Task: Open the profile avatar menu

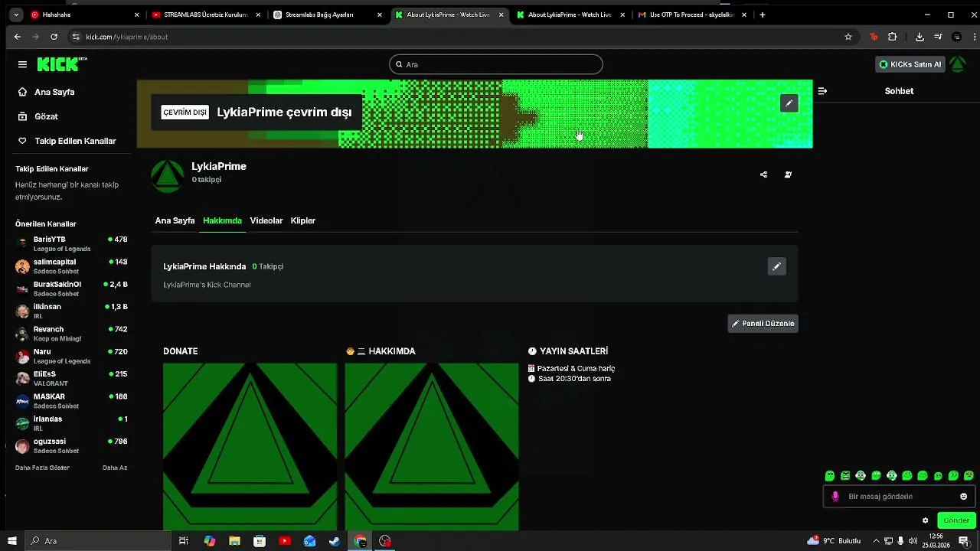Action: pos(957,64)
